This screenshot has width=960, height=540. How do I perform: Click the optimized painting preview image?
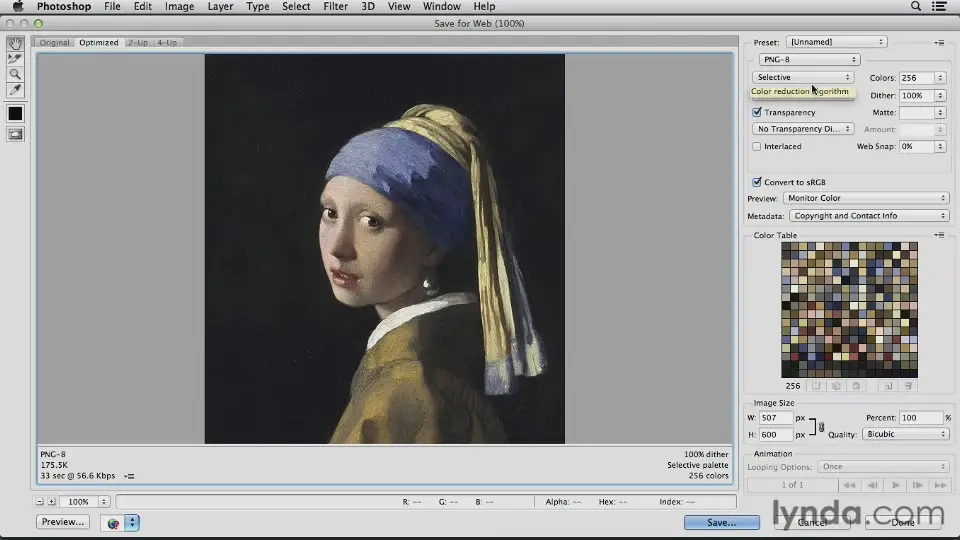point(384,249)
